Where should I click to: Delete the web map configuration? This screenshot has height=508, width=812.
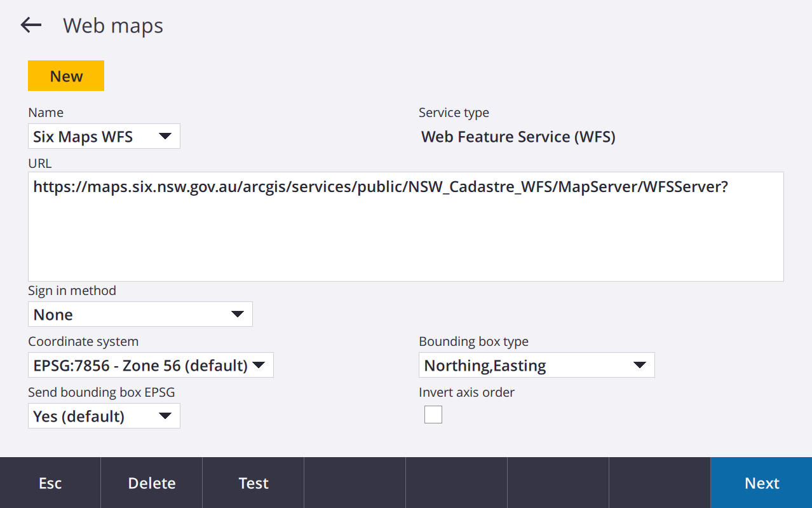click(x=152, y=483)
